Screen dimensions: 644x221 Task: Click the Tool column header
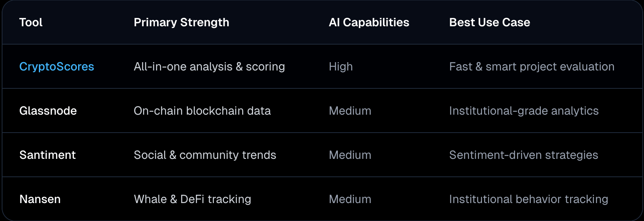pyautogui.click(x=31, y=23)
